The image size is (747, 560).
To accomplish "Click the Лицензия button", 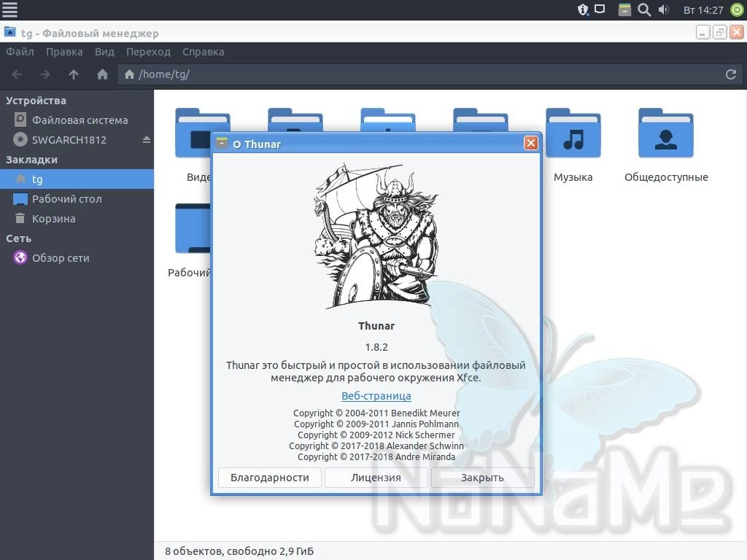I will click(376, 478).
